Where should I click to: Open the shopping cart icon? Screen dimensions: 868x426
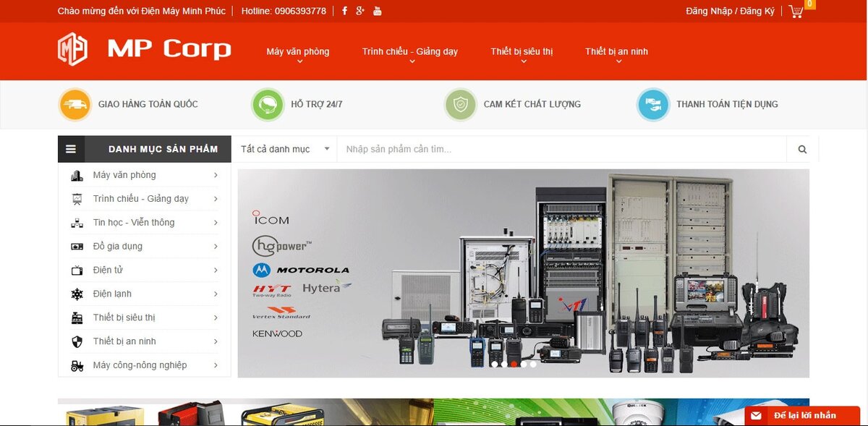point(796,11)
